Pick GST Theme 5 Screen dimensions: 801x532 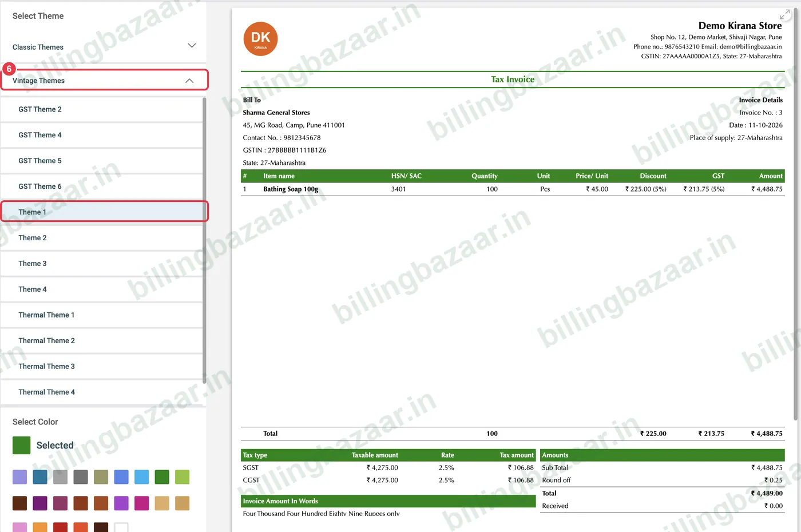click(102, 161)
